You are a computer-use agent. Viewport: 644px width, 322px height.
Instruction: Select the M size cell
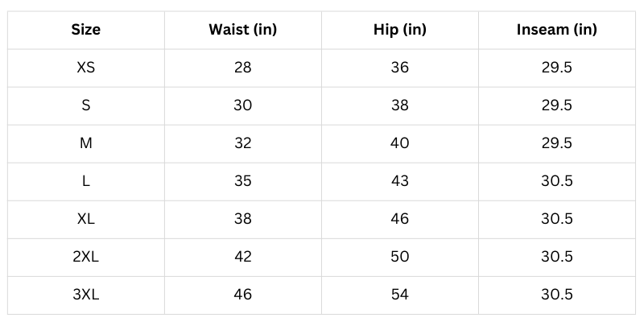(x=86, y=143)
